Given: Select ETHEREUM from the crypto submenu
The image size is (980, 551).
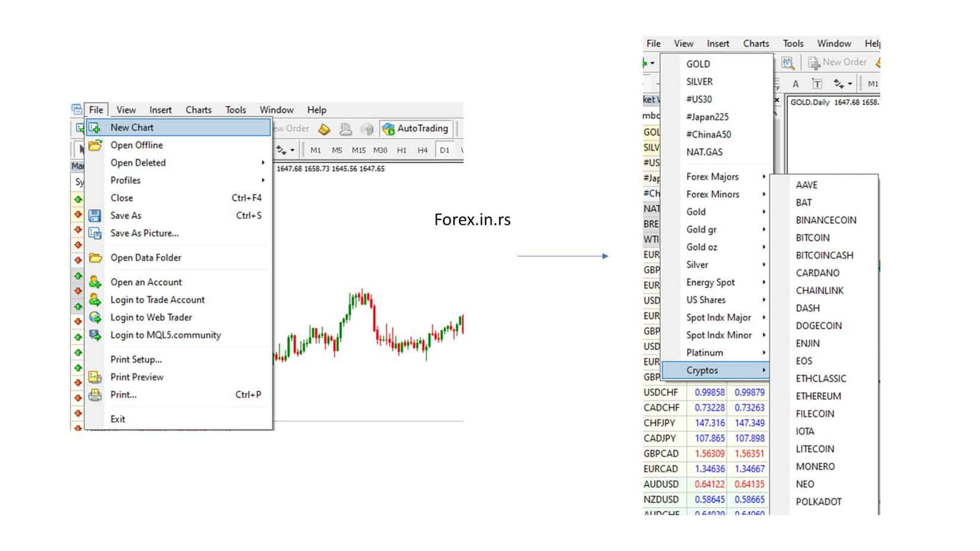Looking at the screenshot, I should [x=818, y=397].
